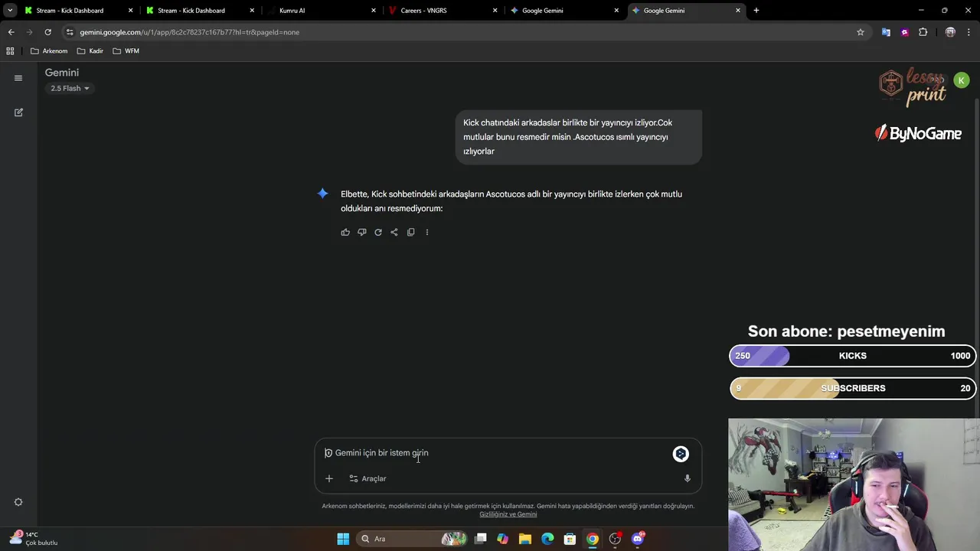This screenshot has width=980, height=551.
Task: Open the weather widget showing 14°C
Action: tap(34, 539)
